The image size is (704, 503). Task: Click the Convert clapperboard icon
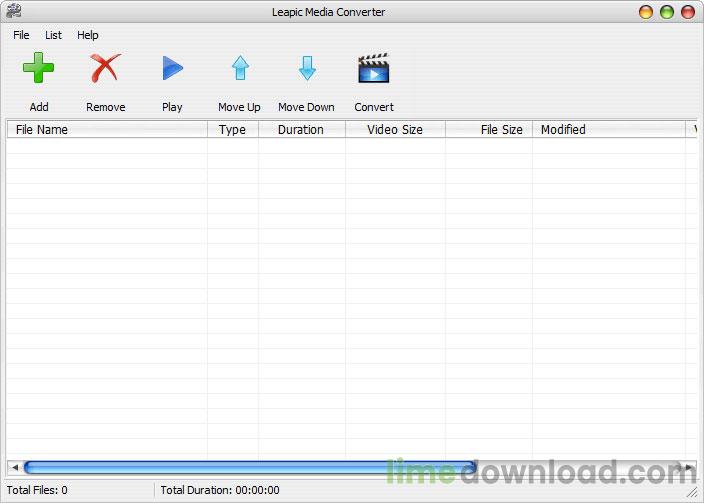373,69
